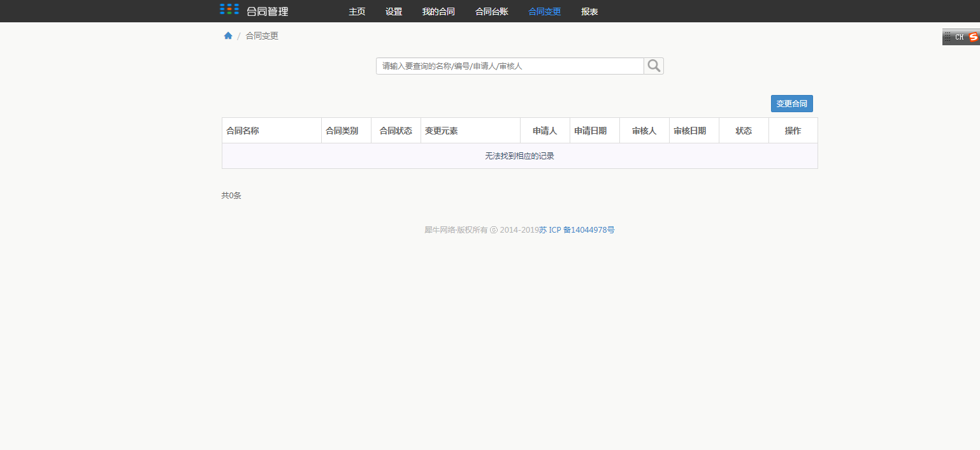Open the 苏 ICP 备14044978号 link
The width and height of the screenshot is (980, 450).
pos(577,230)
